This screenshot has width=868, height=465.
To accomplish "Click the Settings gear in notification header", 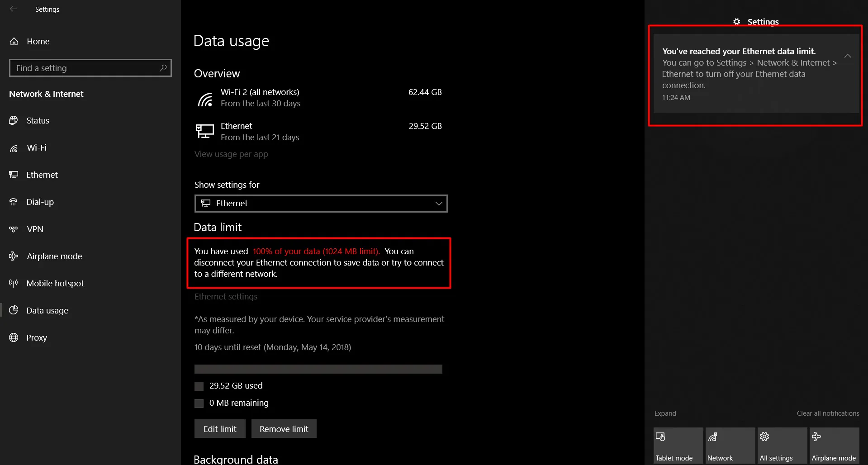I will (737, 22).
